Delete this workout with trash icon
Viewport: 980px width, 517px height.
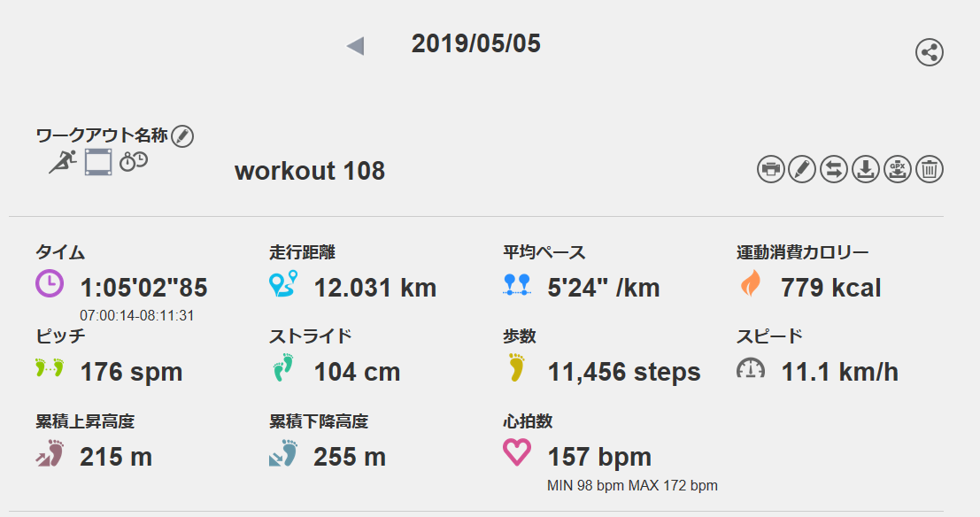coord(930,168)
